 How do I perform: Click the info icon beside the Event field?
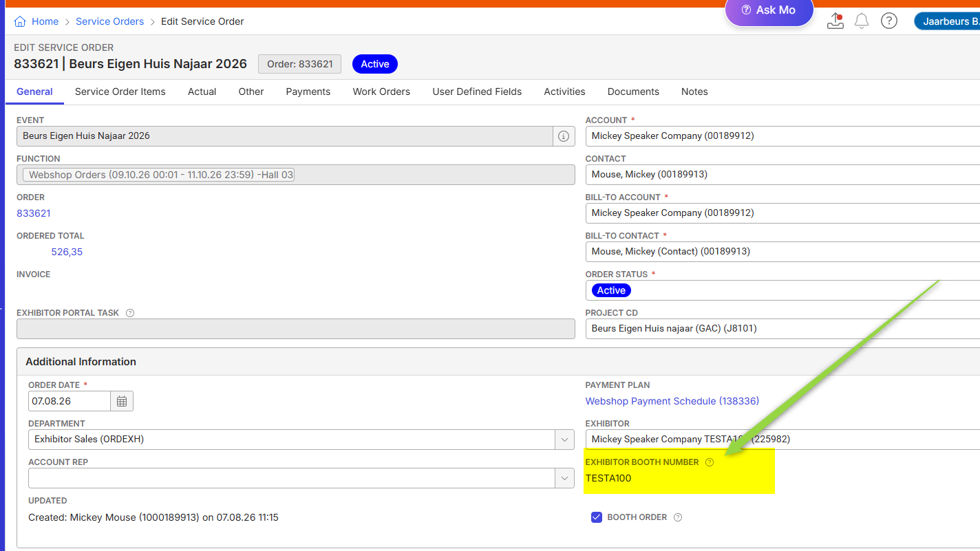(x=564, y=136)
